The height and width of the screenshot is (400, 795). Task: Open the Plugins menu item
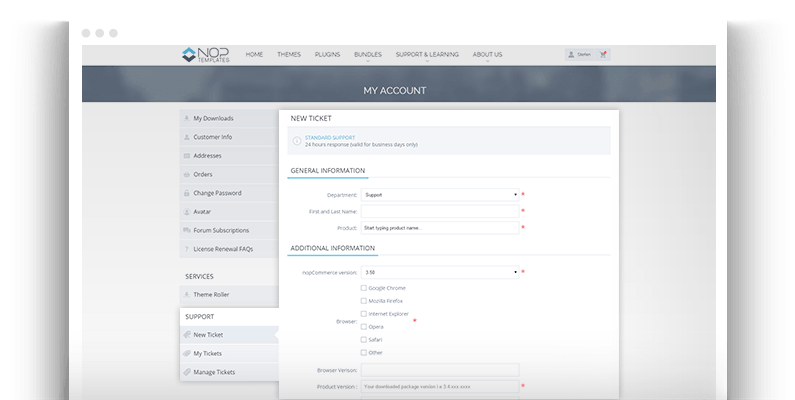[327, 54]
